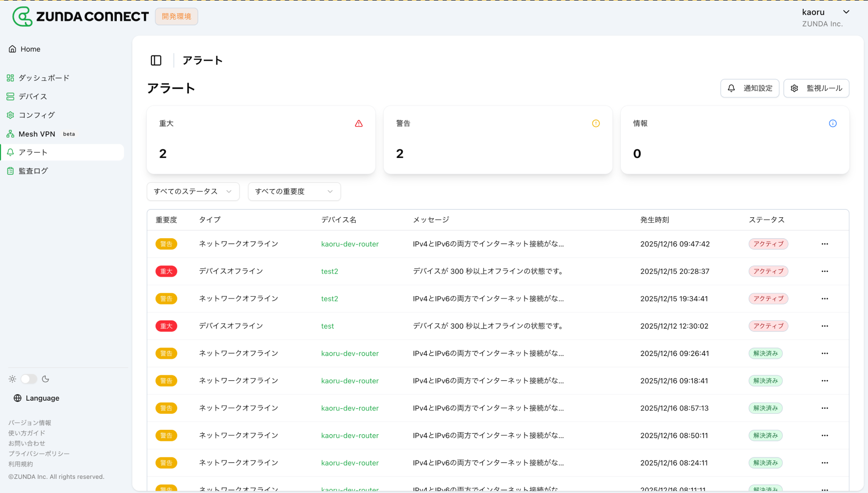The width and height of the screenshot is (868, 493).
Task: Open the Language selector
Action: pos(42,398)
